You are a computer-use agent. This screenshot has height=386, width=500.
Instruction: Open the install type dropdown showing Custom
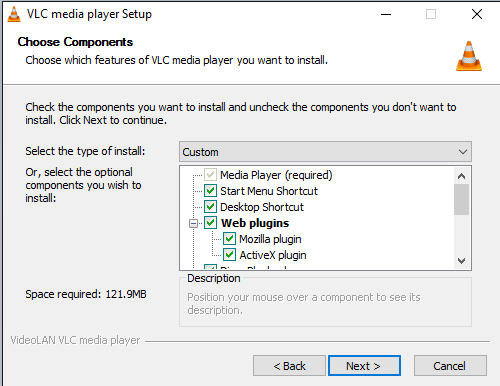click(325, 152)
